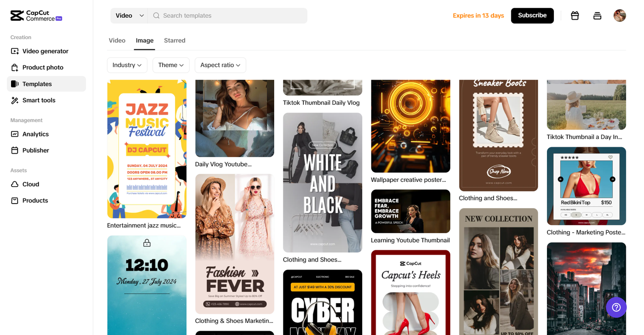
Task: Click the Search templates input field
Action: [227, 16]
